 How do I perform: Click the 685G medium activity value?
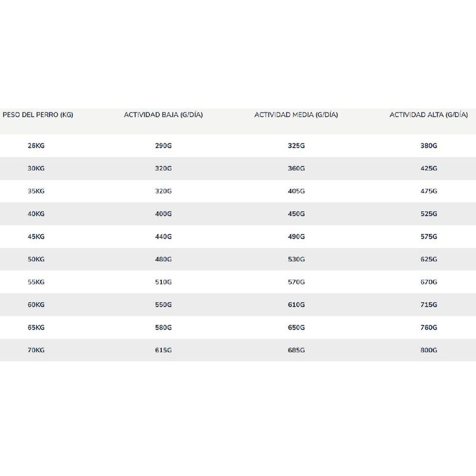coord(296,350)
